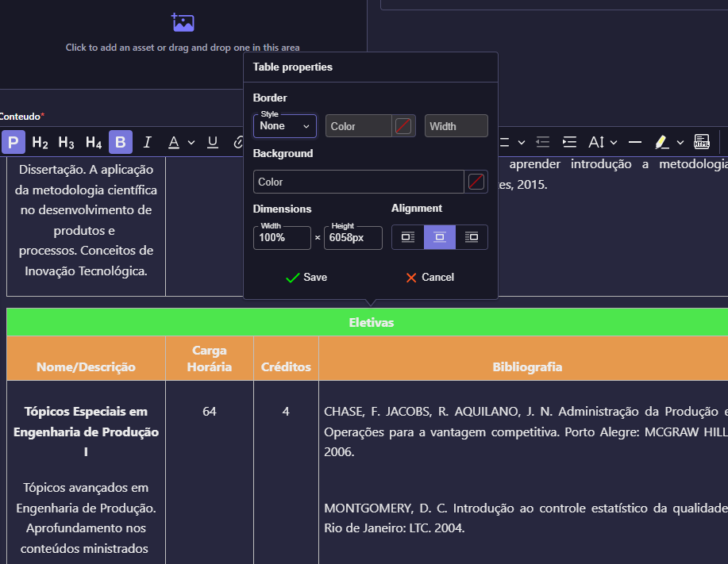Click the credits cell with value 4

[x=286, y=412]
